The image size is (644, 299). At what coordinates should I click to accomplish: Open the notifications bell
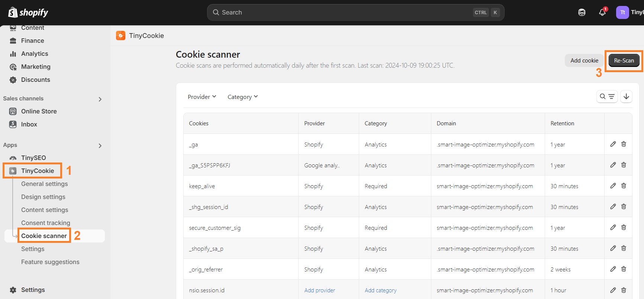tap(602, 12)
